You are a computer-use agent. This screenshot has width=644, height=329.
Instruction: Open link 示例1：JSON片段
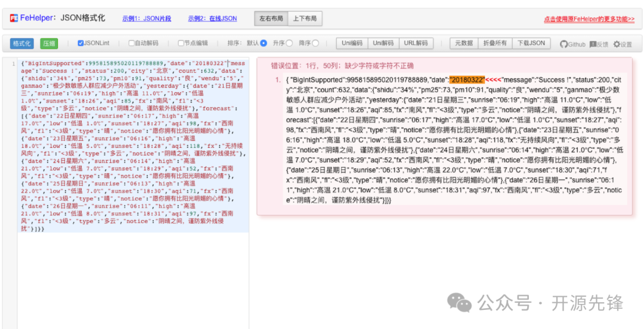(x=147, y=18)
